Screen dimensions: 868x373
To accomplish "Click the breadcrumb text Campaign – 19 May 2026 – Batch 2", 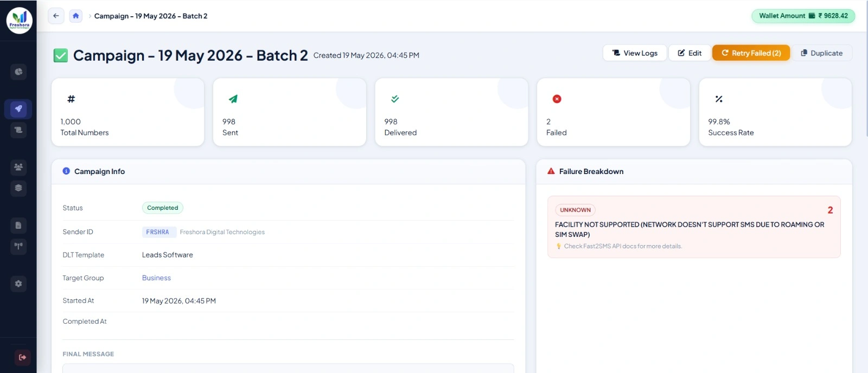I will (x=151, y=16).
